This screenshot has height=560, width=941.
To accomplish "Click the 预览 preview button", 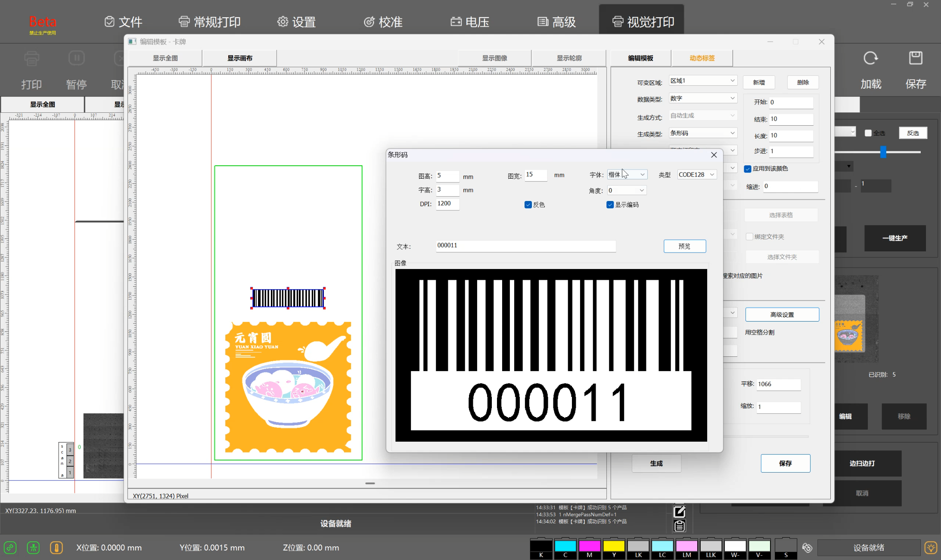I will point(685,246).
